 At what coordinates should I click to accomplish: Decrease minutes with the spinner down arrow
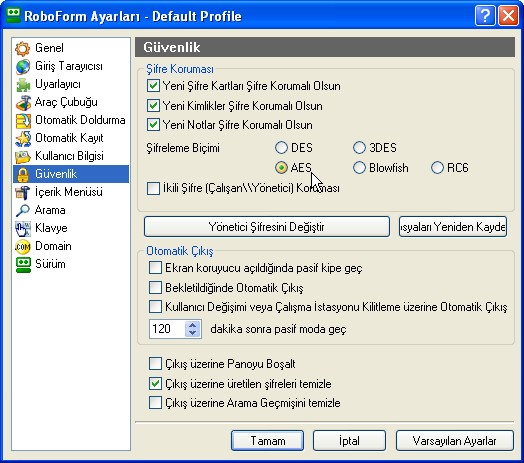192,333
